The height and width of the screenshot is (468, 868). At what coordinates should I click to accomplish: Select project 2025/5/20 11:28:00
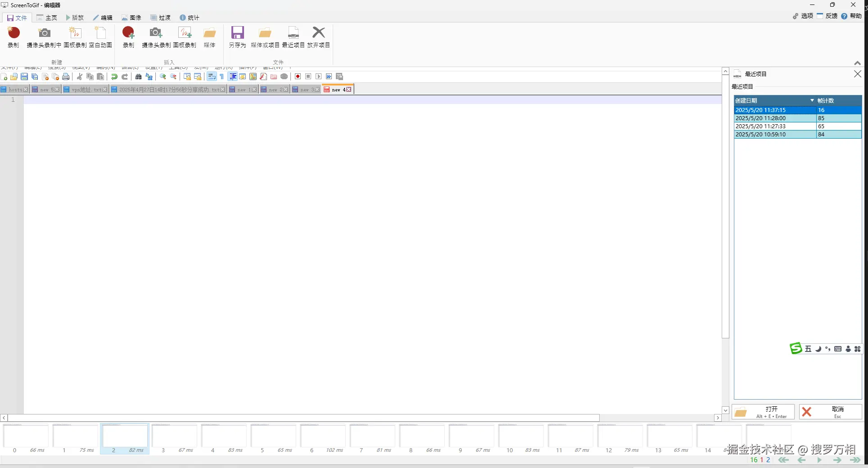798,118
